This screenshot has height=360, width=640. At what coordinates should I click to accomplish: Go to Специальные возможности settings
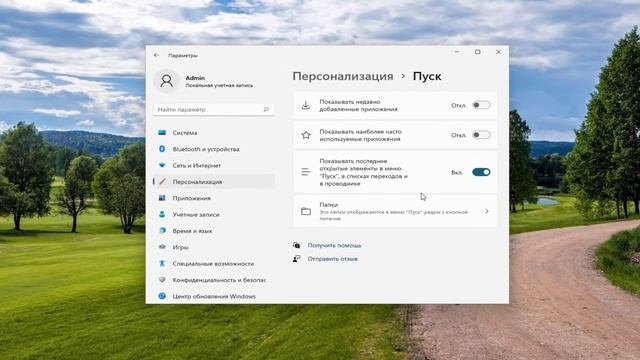(x=214, y=263)
